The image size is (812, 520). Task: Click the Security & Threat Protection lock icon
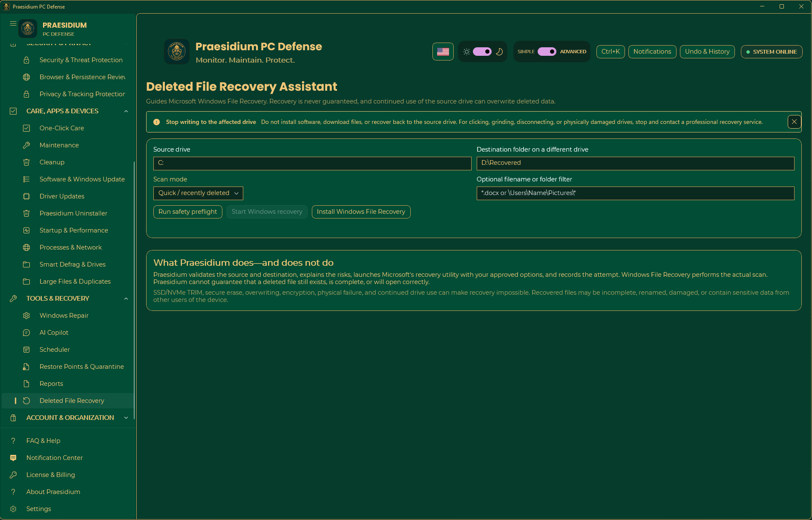pos(26,60)
